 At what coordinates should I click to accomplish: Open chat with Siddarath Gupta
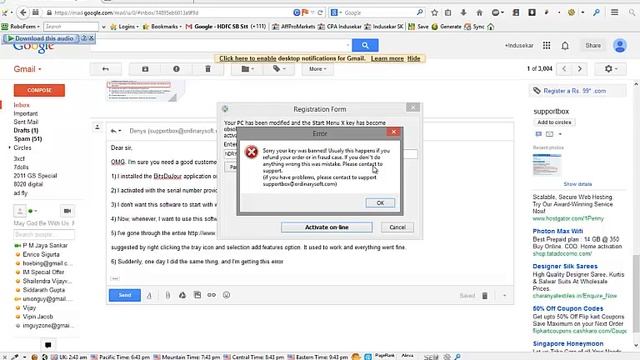(x=44, y=290)
